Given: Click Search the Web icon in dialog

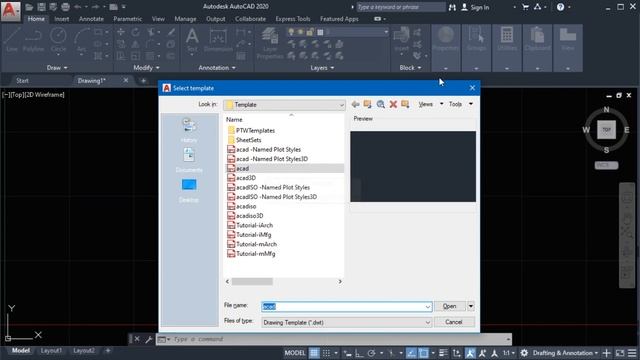Looking at the screenshot, I should tap(380, 104).
